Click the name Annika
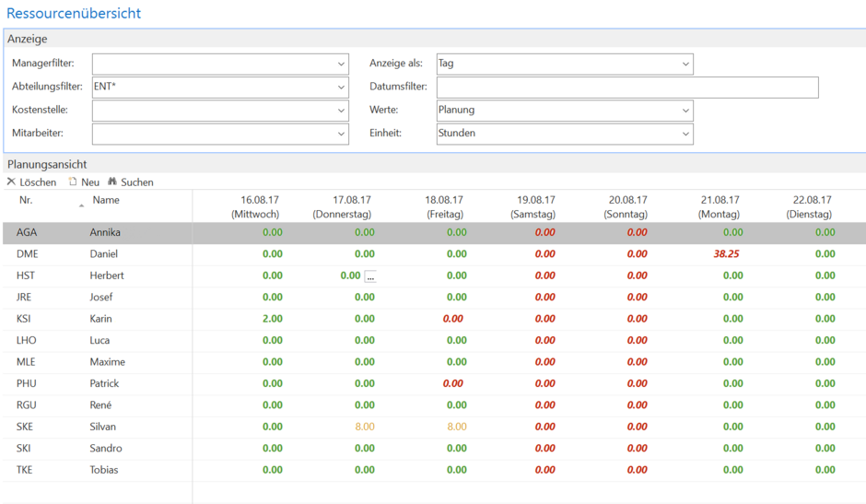The image size is (866, 504). click(x=105, y=233)
